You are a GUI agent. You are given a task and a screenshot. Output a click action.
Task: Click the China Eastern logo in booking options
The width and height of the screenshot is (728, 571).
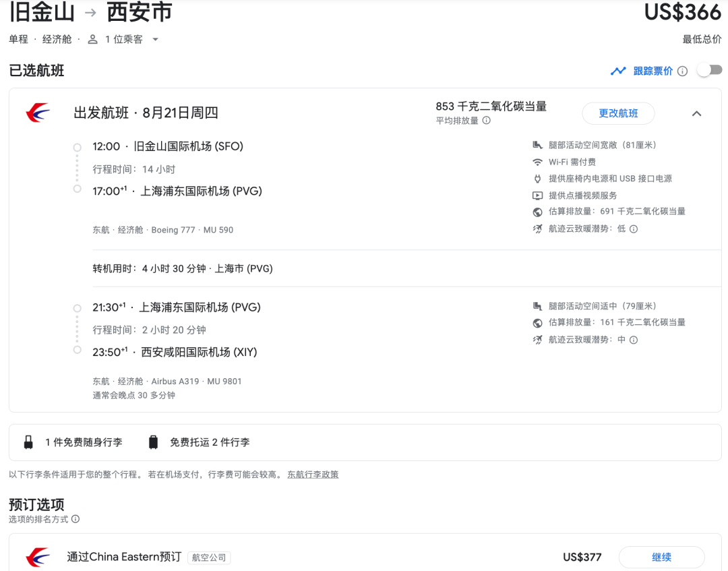[x=38, y=557]
